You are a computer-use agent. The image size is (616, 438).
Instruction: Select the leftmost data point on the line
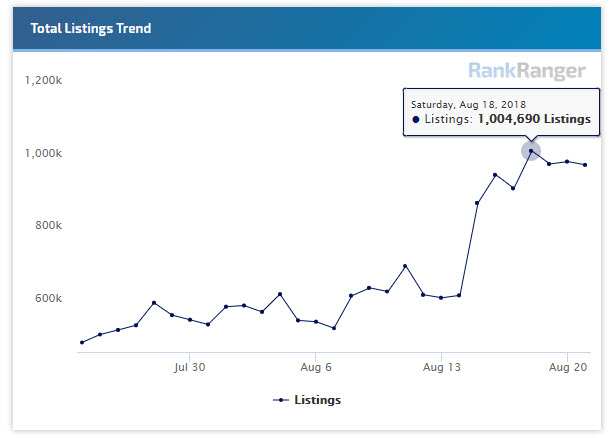pos(82,342)
